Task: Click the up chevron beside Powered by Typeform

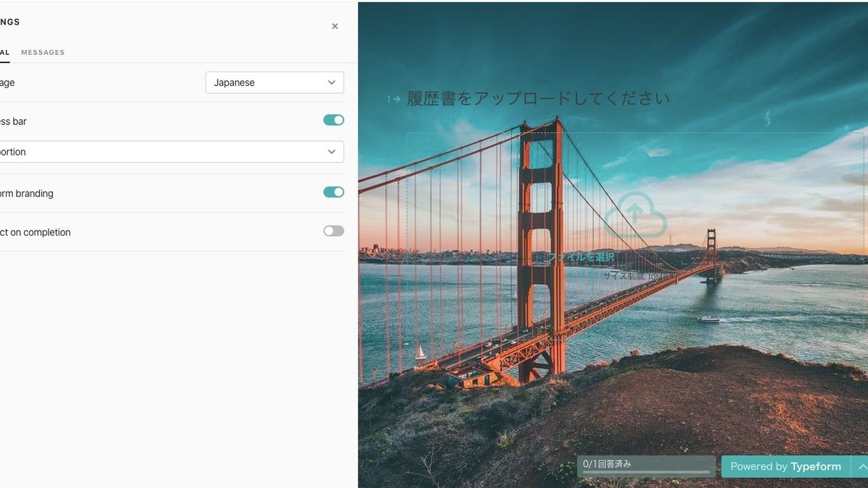Action: pyautogui.click(x=861, y=467)
